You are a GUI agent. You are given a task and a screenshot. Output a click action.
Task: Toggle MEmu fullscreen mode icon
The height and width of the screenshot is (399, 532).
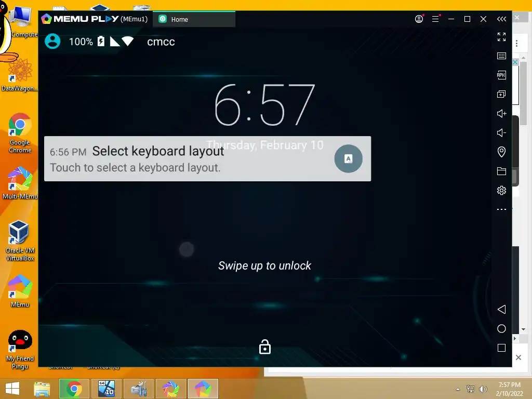(501, 37)
